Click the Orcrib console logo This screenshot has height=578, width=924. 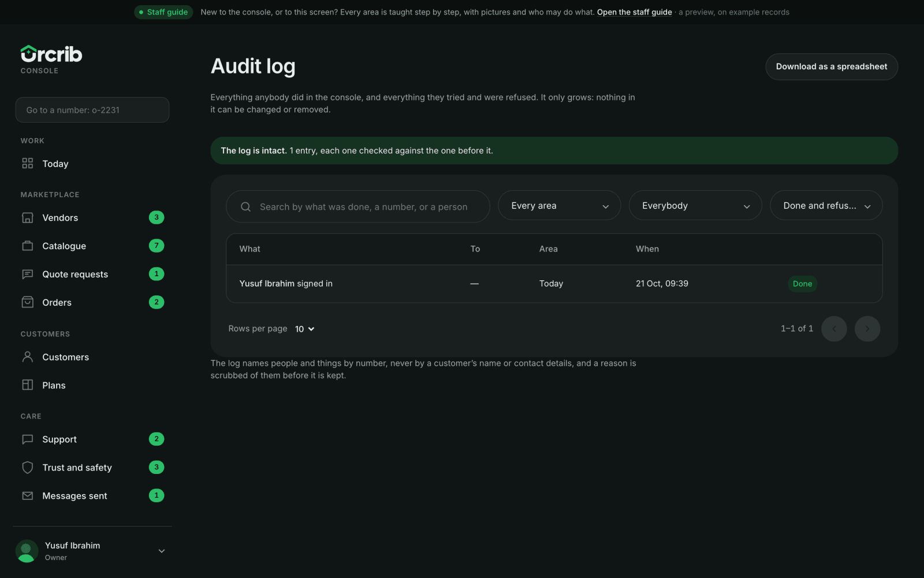tap(51, 60)
